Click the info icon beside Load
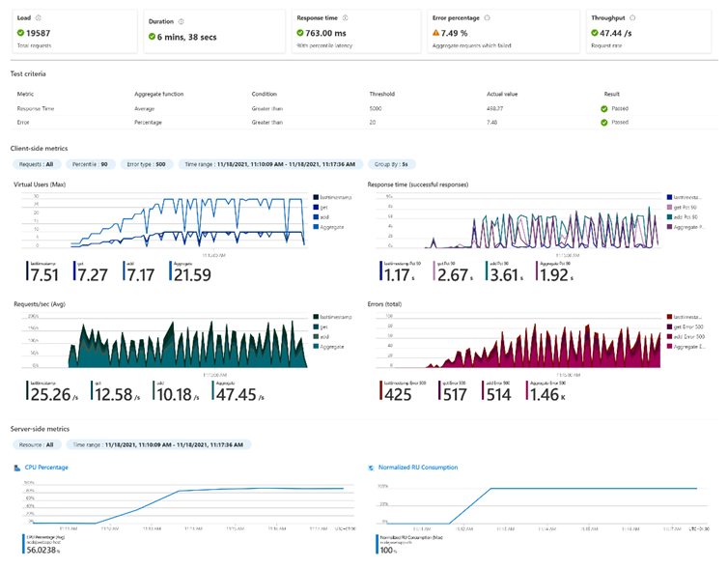Image resolution: width=728 pixels, height=568 pixels. [x=38, y=17]
